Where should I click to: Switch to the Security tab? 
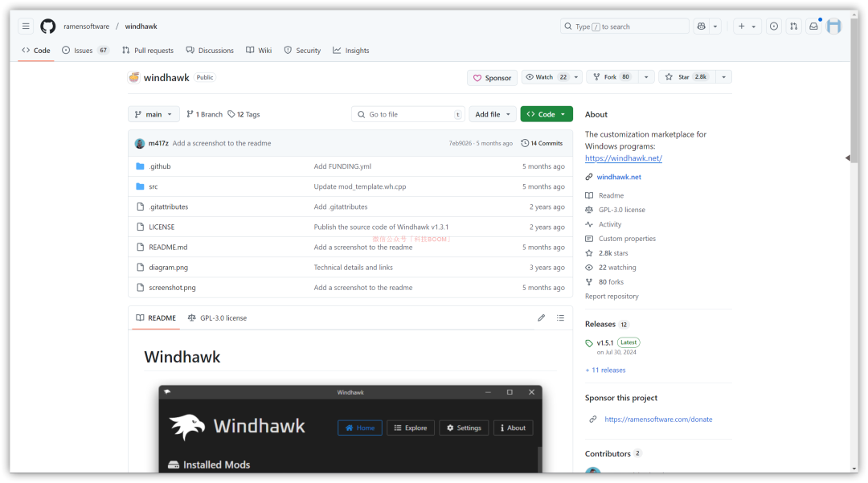click(x=302, y=51)
